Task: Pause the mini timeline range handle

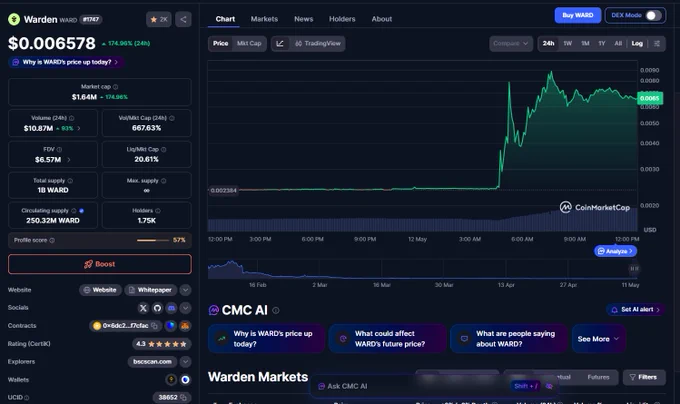Action: click(634, 269)
